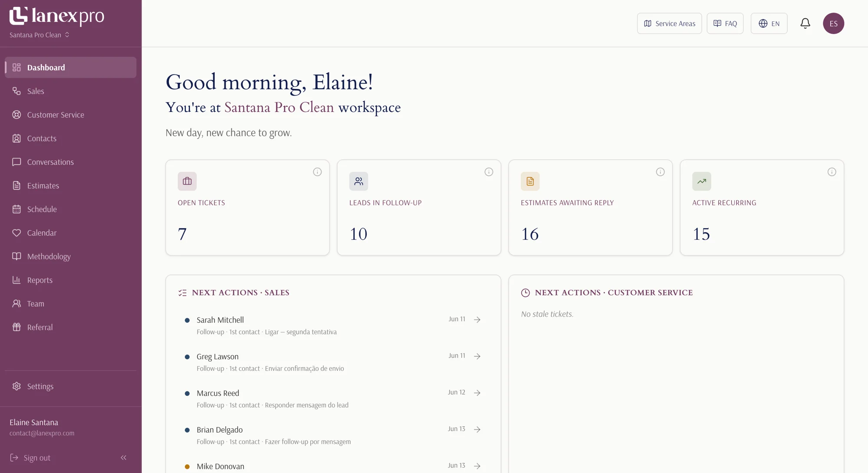
Task: Open Greg Lawson follow-up arrow
Action: [x=477, y=356]
